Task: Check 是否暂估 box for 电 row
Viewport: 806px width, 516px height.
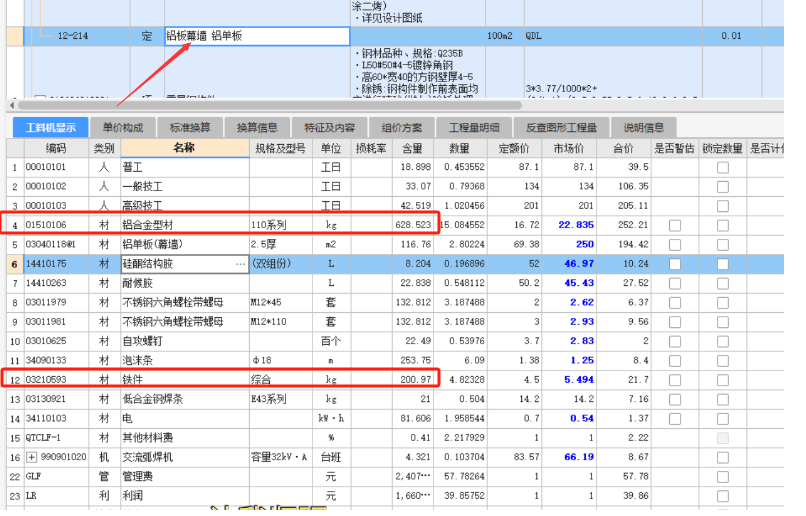Action: (x=675, y=418)
